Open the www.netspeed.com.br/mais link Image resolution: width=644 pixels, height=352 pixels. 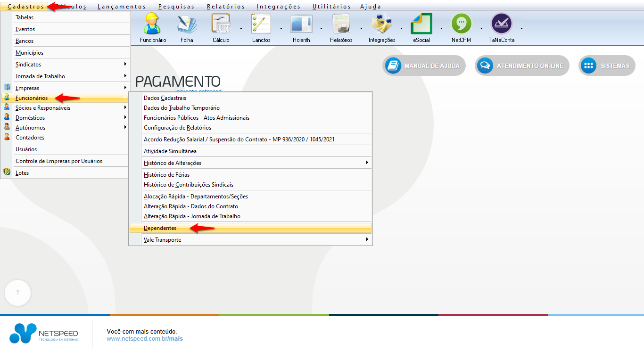click(145, 338)
